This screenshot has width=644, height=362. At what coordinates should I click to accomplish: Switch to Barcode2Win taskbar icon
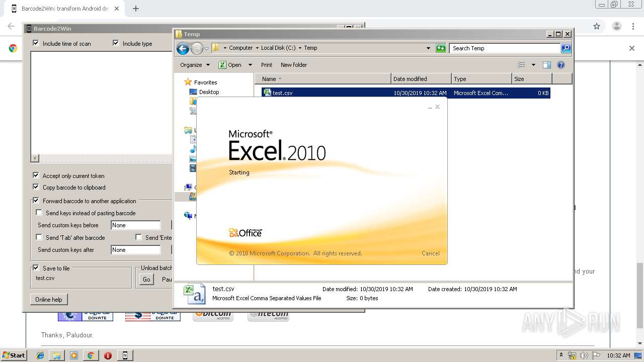(x=125, y=355)
